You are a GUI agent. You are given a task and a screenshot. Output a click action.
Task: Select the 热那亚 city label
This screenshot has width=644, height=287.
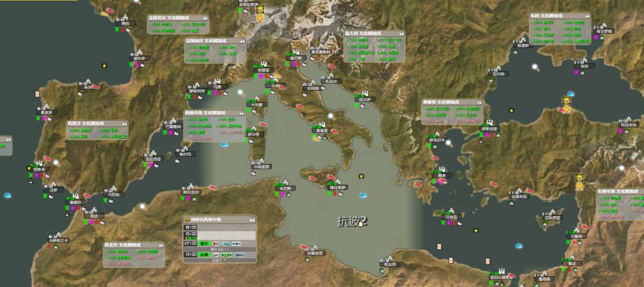264,70
